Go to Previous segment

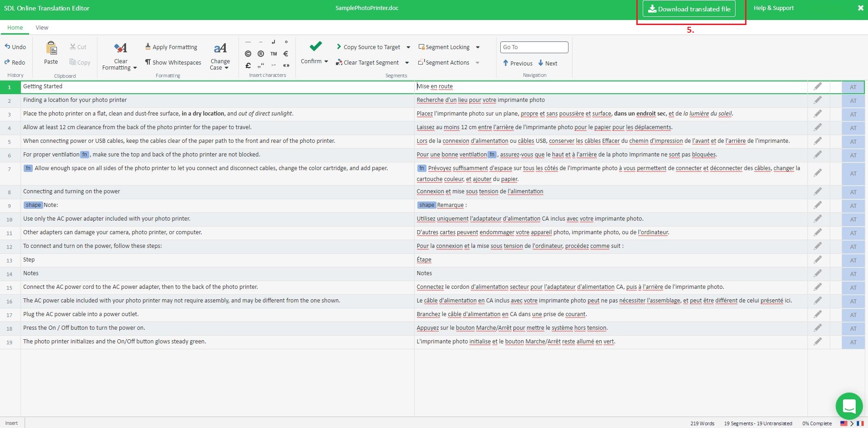pyautogui.click(x=518, y=63)
